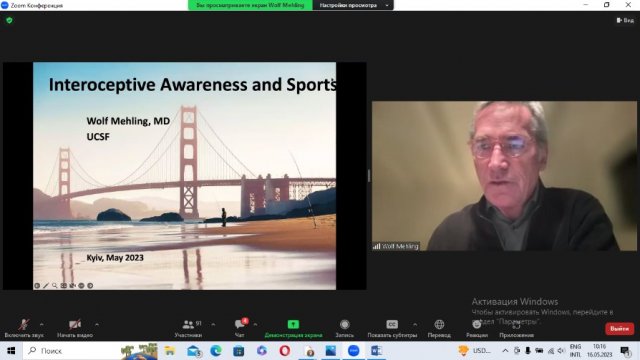Open the Chat icon with unread badge
Screen dimensions: 640x360
coord(240,324)
